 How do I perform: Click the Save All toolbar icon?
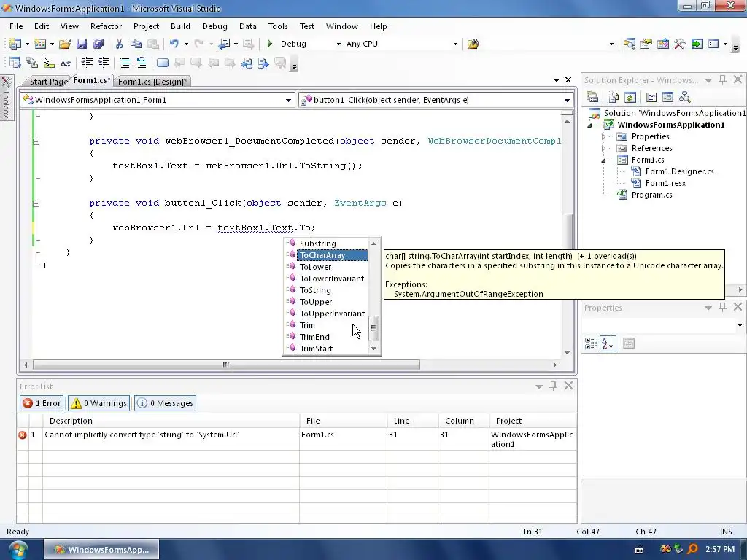98,44
